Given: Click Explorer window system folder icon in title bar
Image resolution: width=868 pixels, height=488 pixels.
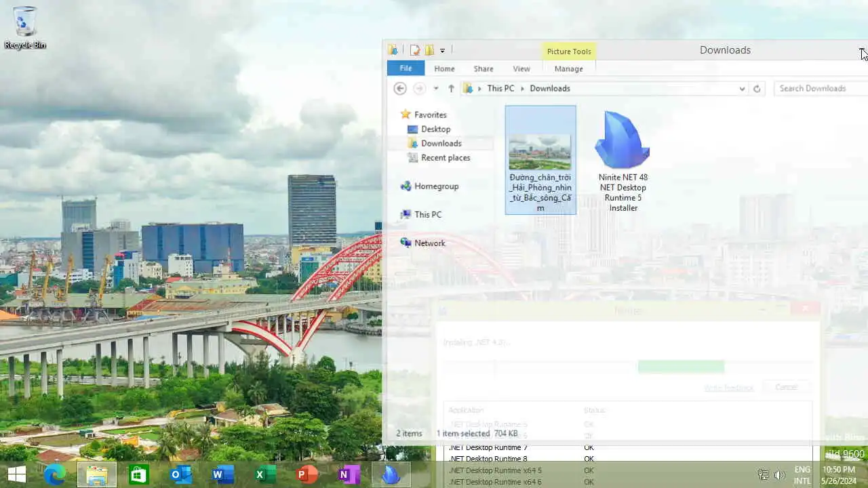Looking at the screenshot, I should pyautogui.click(x=393, y=50).
